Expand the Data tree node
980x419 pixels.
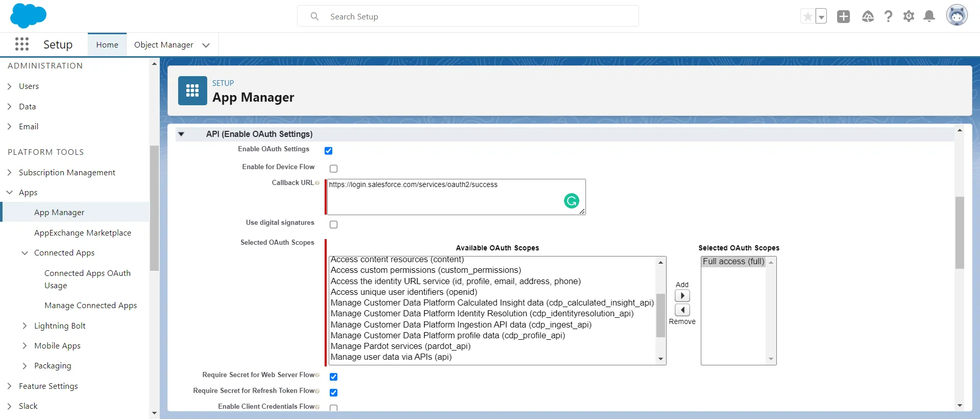click(x=9, y=107)
